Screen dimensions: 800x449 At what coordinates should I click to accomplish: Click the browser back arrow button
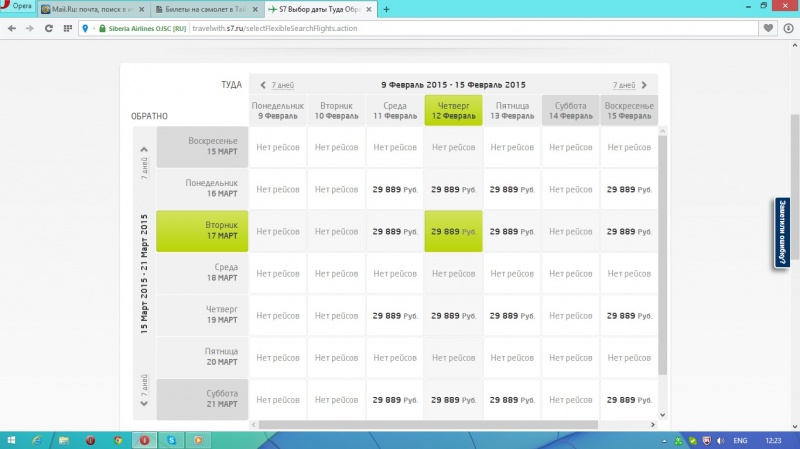coord(9,28)
